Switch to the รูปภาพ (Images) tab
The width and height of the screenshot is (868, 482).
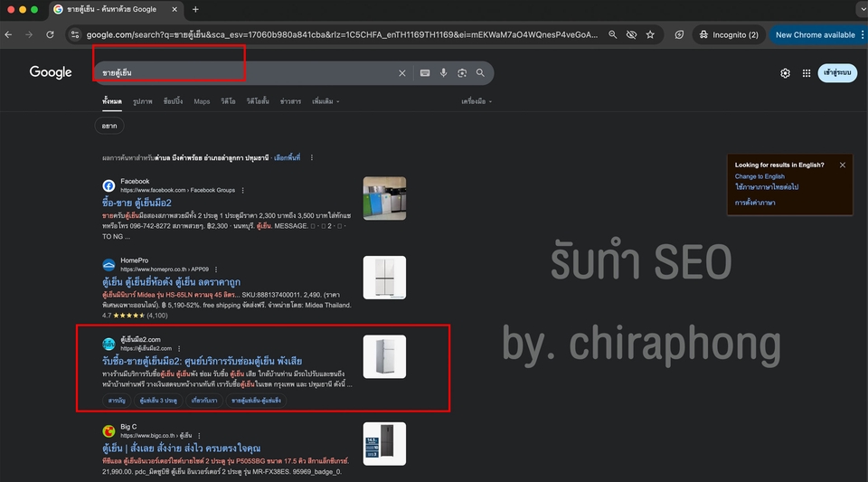[142, 101]
